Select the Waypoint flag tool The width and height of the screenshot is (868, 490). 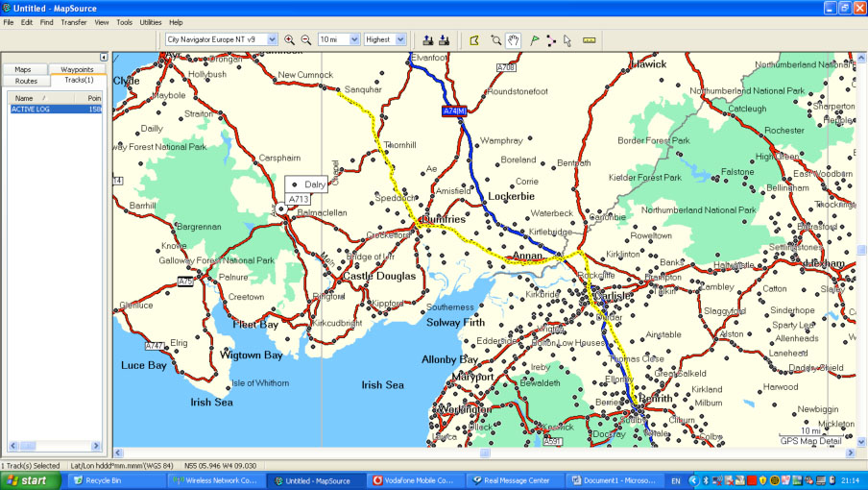pos(535,39)
